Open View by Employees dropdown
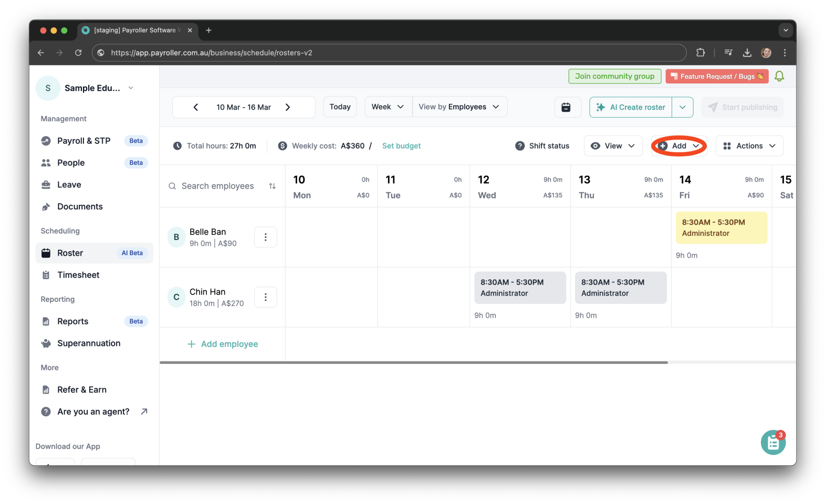The width and height of the screenshot is (826, 504). 459,107
